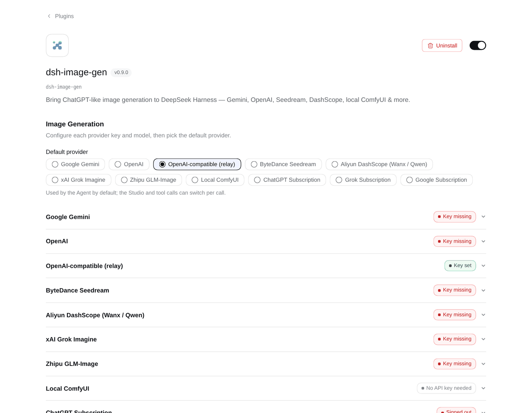Expand the Google Gemini section chevron
532x413 pixels.
(x=483, y=217)
